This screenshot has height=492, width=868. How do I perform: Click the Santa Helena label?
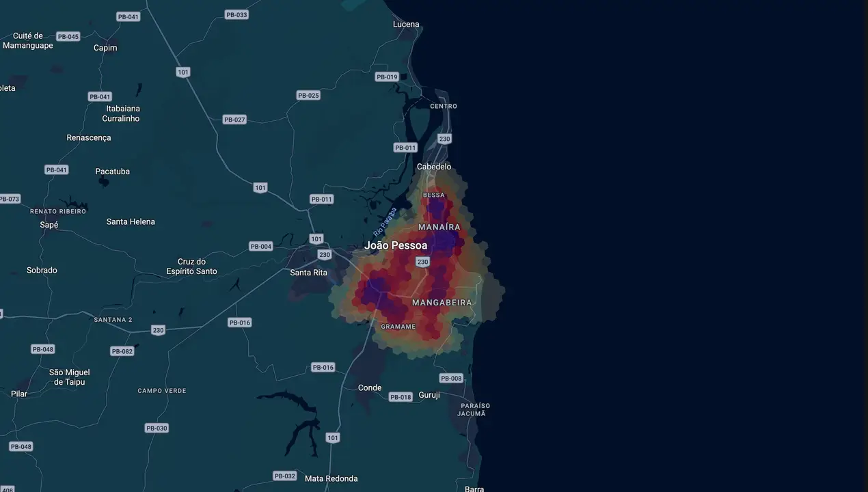point(131,222)
